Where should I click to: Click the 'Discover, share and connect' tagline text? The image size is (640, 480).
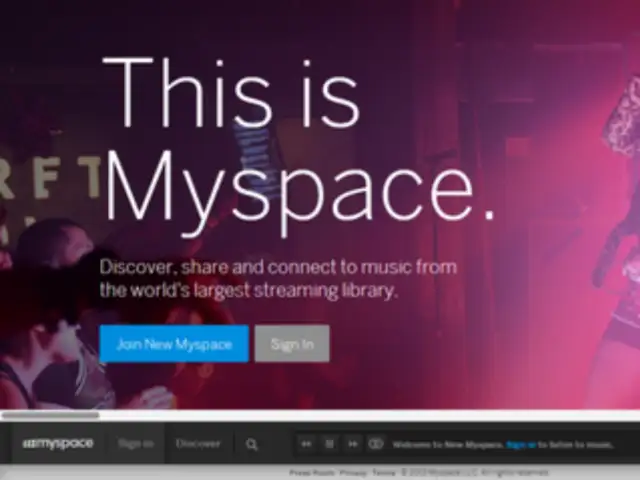coord(278,278)
